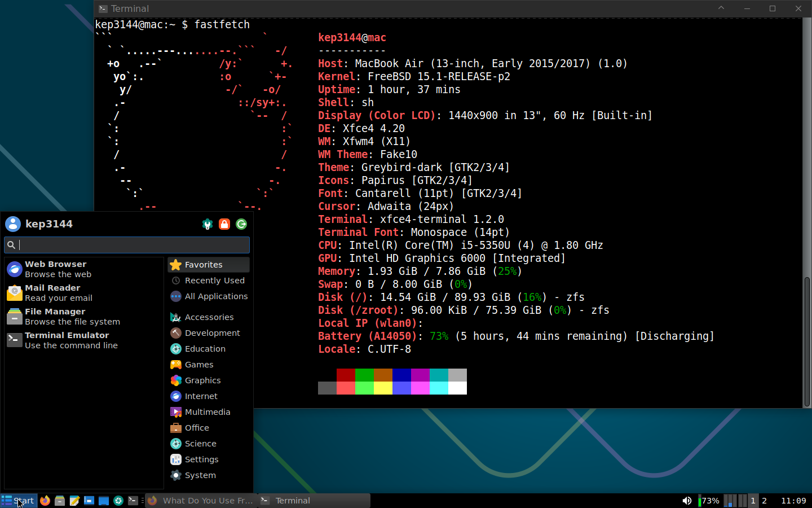This screenshot has height=508, width=812.
Task: Open Terminal Emulator from favorites
Action: click(x=83, y=340)
